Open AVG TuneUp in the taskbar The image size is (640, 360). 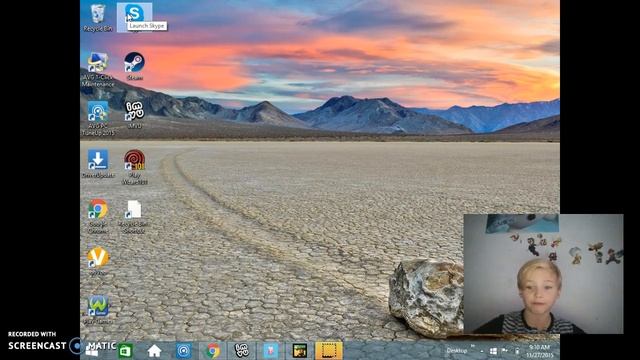184,351
